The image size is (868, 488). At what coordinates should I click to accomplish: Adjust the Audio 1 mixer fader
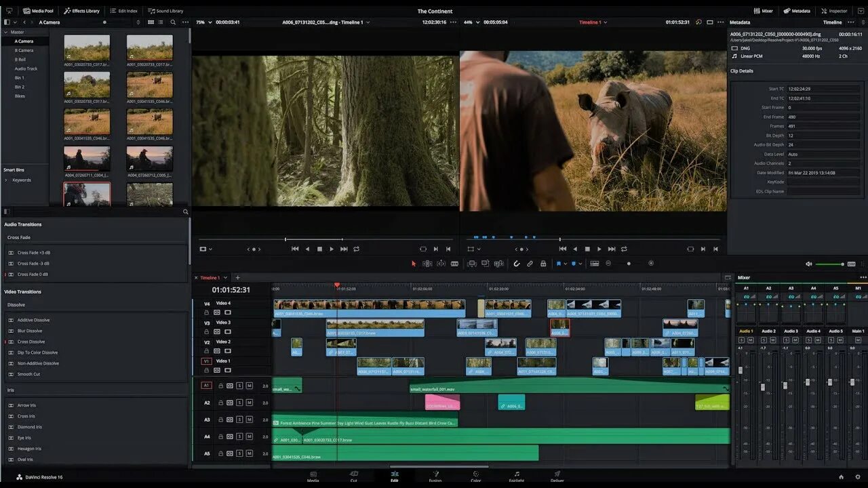point(741,371)
